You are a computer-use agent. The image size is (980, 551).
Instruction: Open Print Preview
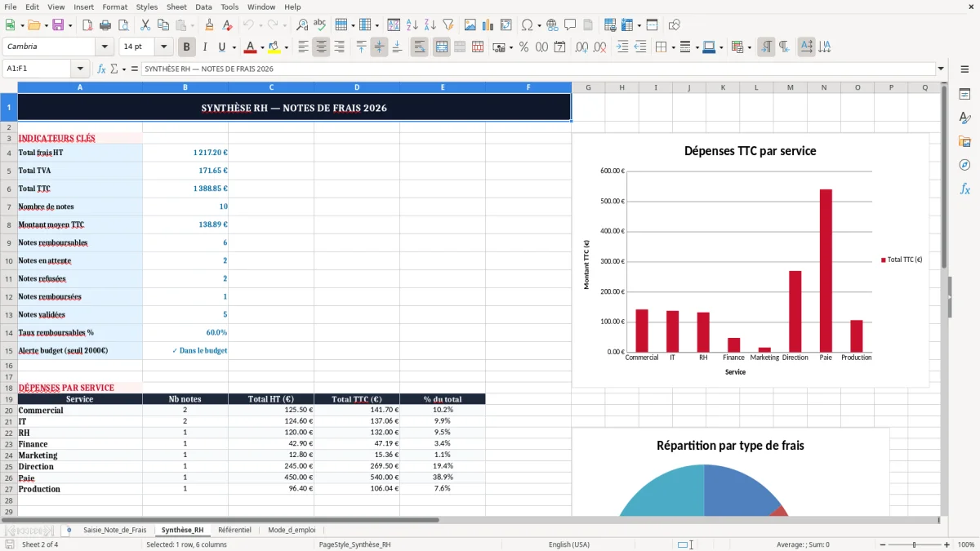(122, 25)
